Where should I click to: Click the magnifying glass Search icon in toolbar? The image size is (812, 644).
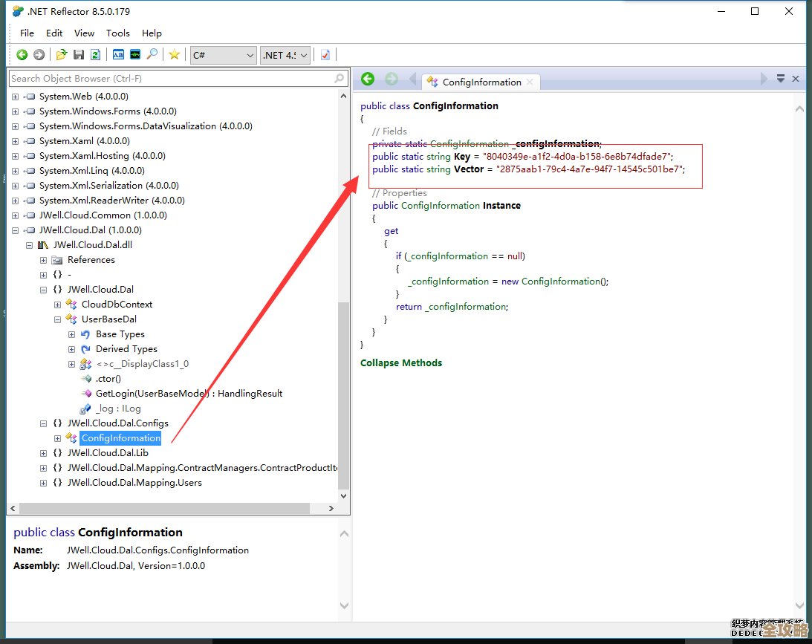pos(152,54)
